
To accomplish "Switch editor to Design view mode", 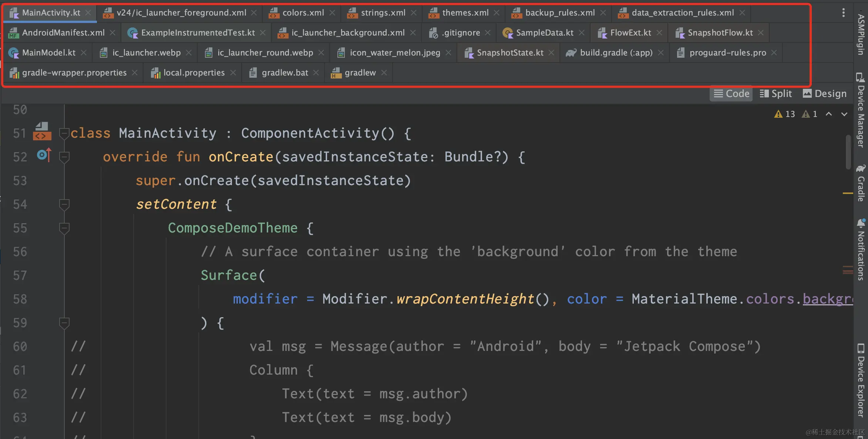I will tap(825, 94).
